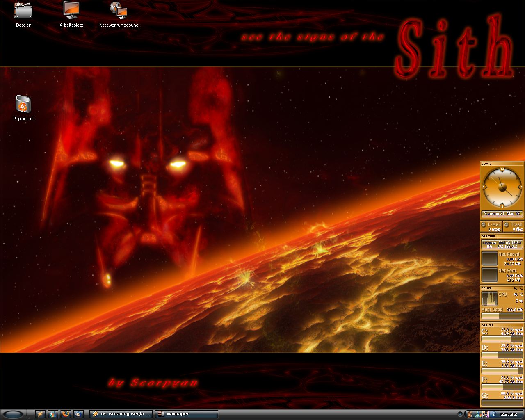
Task: Click the 'C:' drive label
Action: [x=484, y=331]
